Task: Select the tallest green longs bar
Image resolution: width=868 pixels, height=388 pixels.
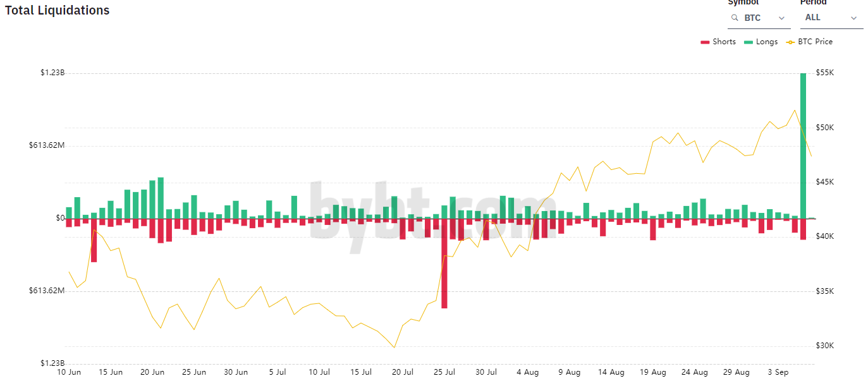Action: coord(803,145)
